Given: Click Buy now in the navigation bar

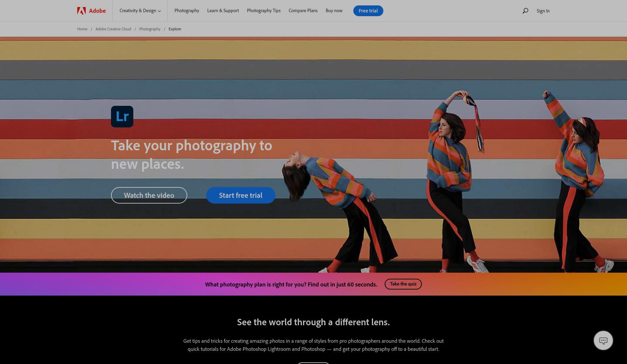Looking at the screenshot, I should 334,11.
